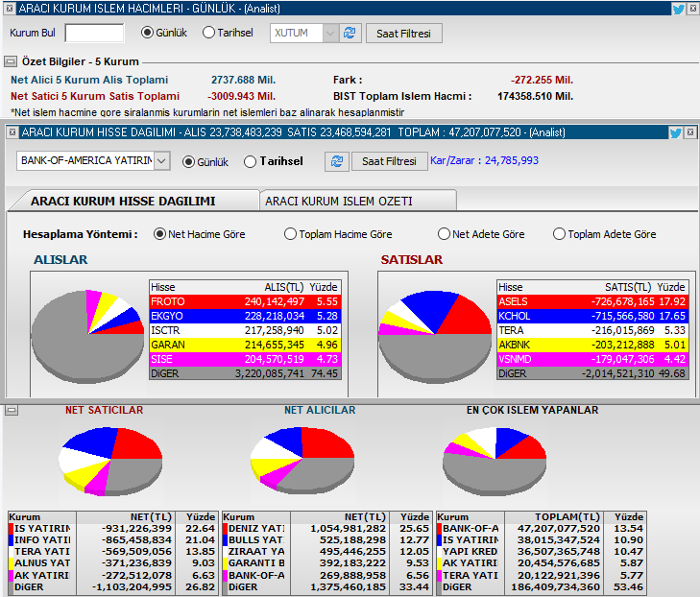Select the TERA row in Satislar table

tap(592, 330)
